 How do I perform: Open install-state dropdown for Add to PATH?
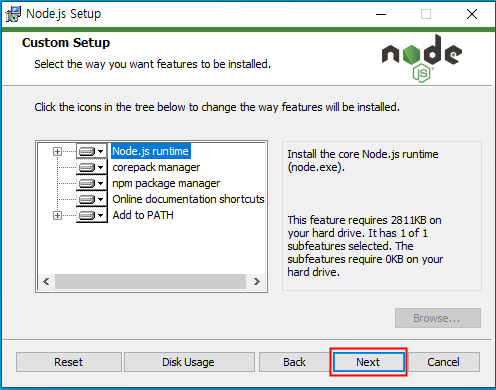pyautogui.click(x=92, y=215)
